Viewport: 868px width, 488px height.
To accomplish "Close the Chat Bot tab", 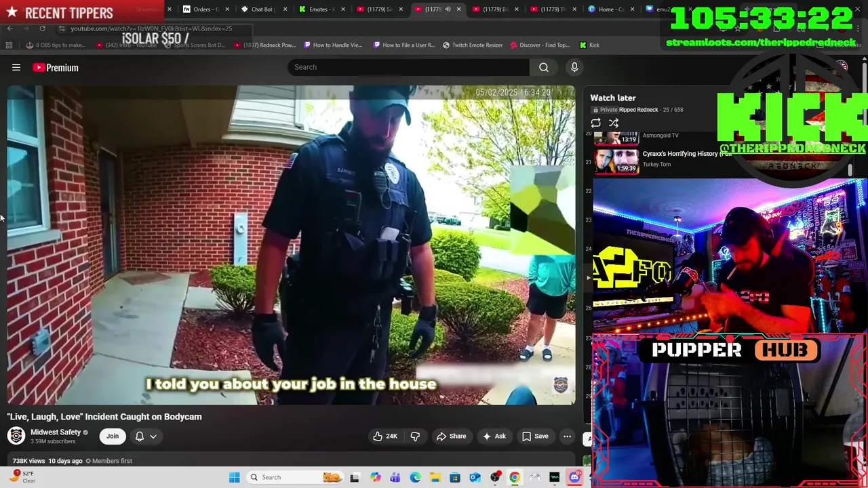I will click(x=285, y=9).
